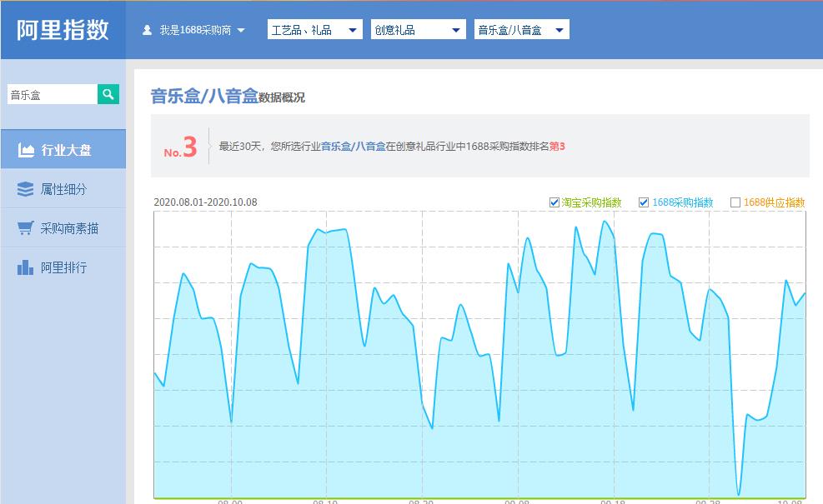Uncheck the 1688采购指数 checkbox
The width and height of the screenshot is (823, 504).
click(x=643, y=202)
